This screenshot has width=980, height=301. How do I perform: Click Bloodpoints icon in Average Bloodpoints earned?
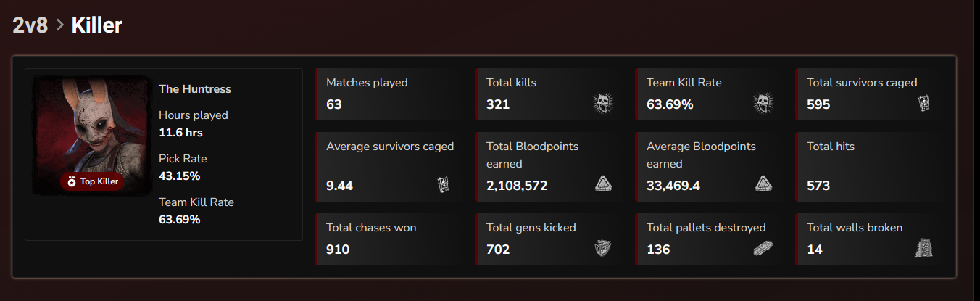[x=763, y=184]
